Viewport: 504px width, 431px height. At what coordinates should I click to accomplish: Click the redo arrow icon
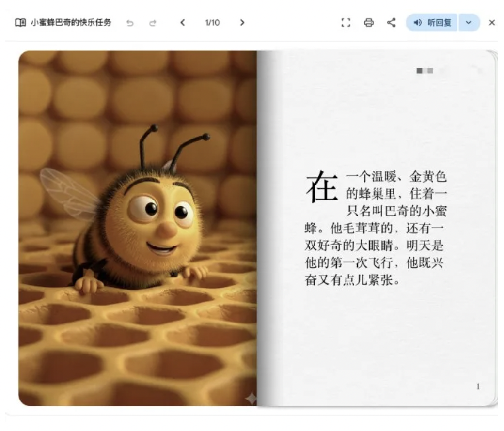tap(153, 23)
